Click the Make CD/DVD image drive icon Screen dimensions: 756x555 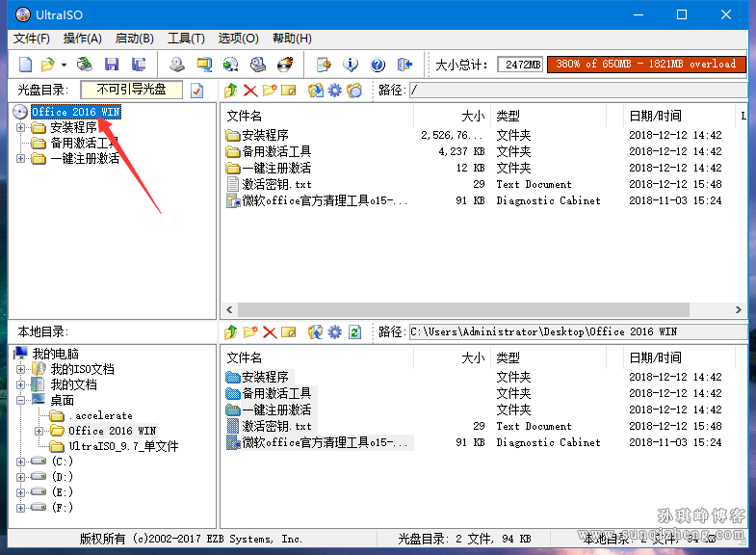click(177, 65)
